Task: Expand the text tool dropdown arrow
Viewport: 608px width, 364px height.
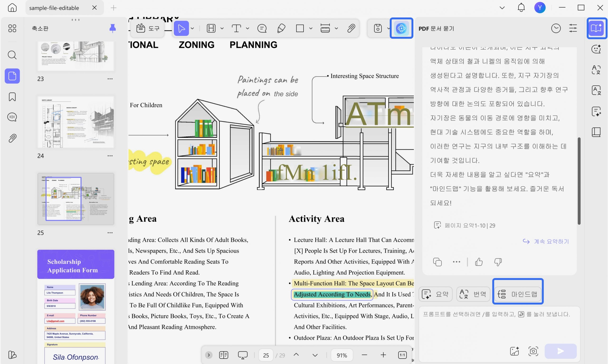Action: point(247,28)
